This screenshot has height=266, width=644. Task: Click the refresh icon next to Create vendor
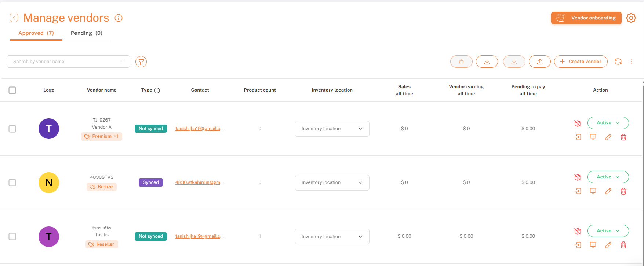coord(618,62)
